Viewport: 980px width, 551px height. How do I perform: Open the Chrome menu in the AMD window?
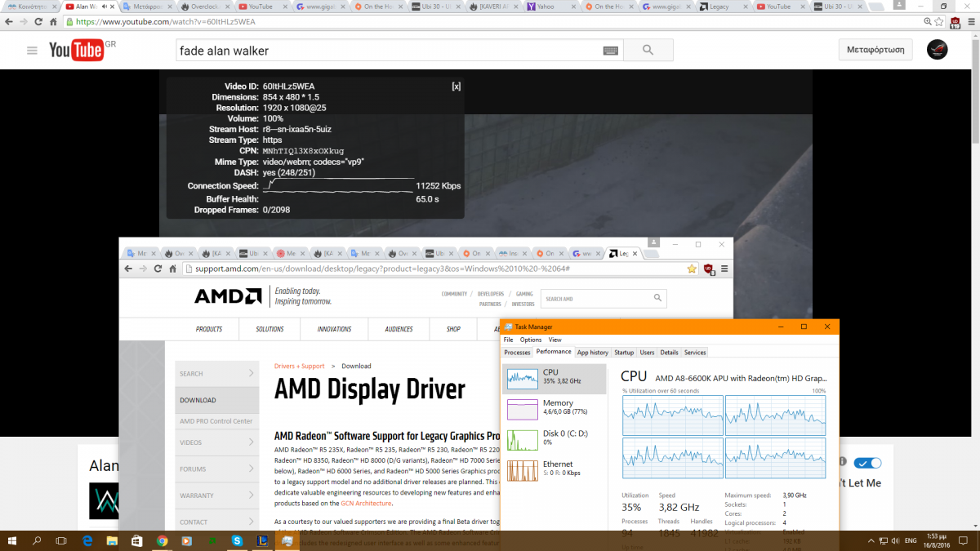[724, 269]
